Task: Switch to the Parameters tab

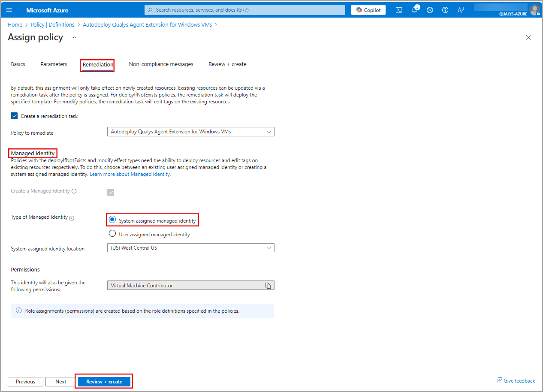Action: (x=54, y=64)
